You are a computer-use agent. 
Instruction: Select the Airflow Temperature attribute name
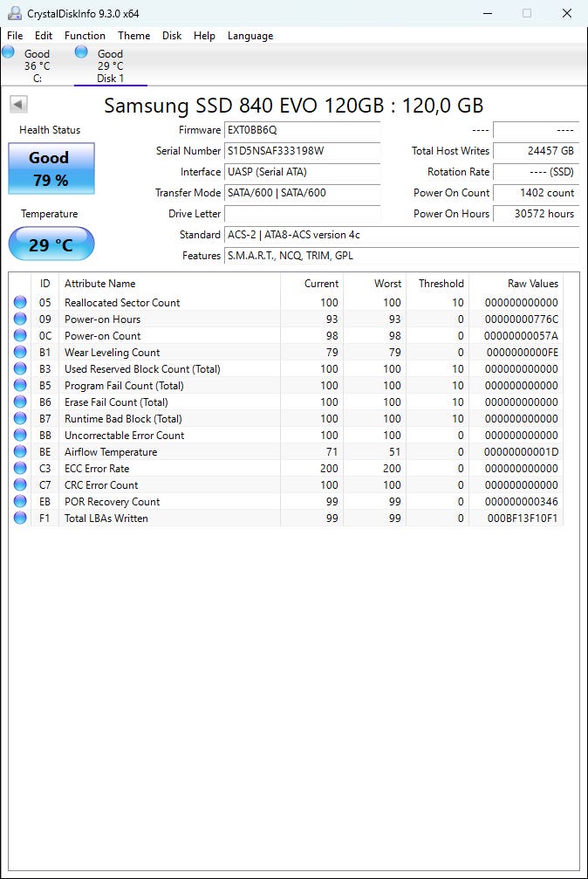tap(111, 452)
